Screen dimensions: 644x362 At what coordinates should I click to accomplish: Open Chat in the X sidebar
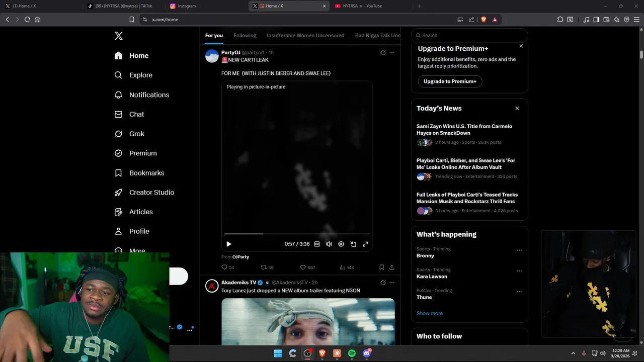[x=129, y=114]
